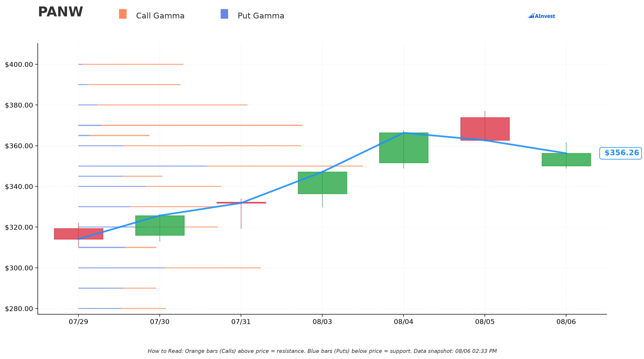Image resolution: width=644 pixels, height=359 pixels.
Task: Click the 08/04 date label
Action: [404, 322]
